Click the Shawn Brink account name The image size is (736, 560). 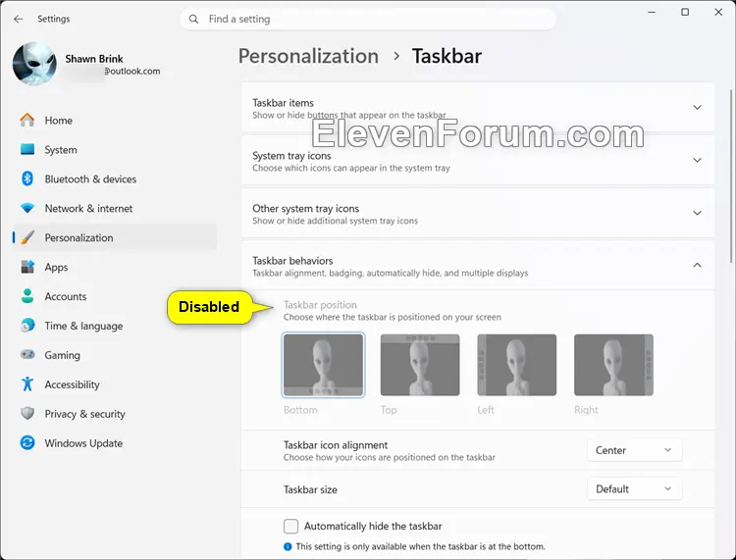94,59
